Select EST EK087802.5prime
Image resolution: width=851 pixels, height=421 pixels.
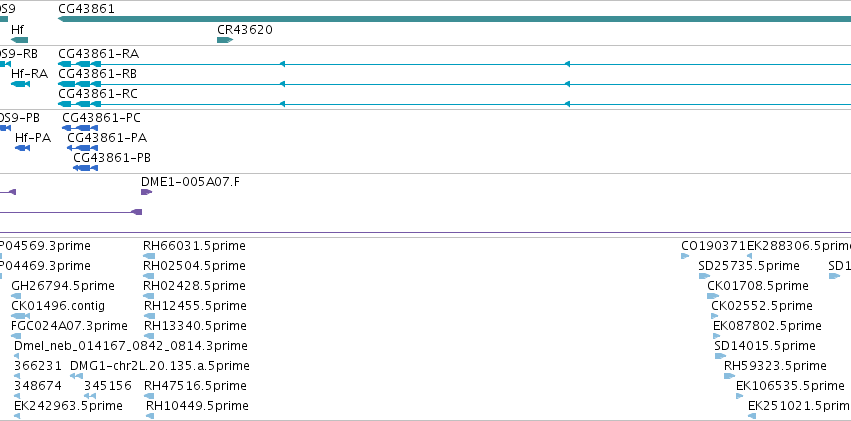click(767, 326)
